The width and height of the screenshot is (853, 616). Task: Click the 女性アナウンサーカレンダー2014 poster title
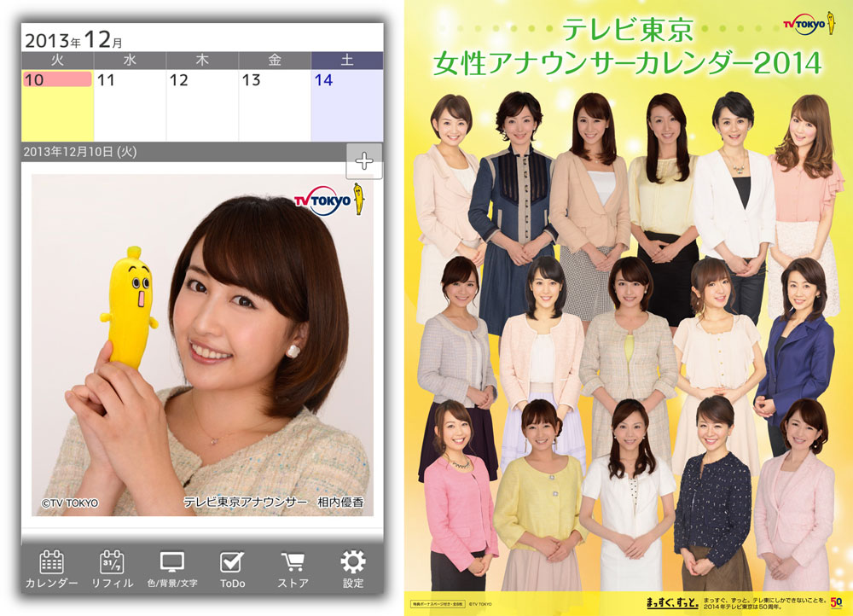tap(627, 63)
